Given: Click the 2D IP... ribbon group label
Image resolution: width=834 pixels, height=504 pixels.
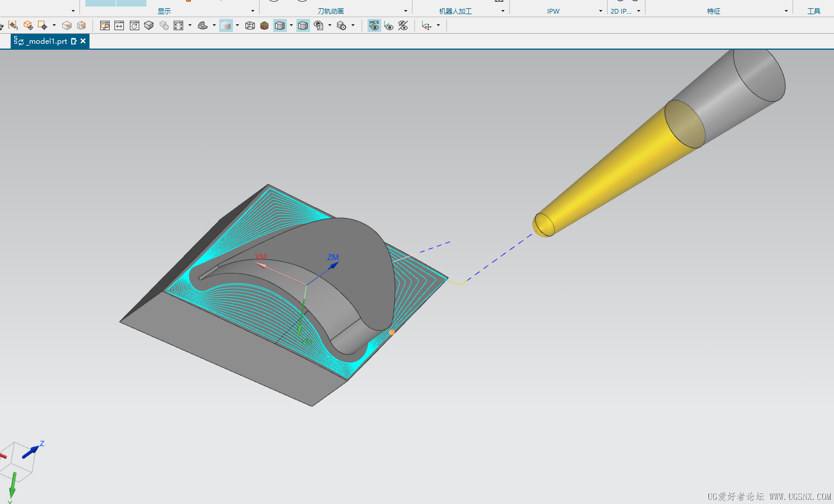Looking at the screenshot, I should (x=621, y=11).
